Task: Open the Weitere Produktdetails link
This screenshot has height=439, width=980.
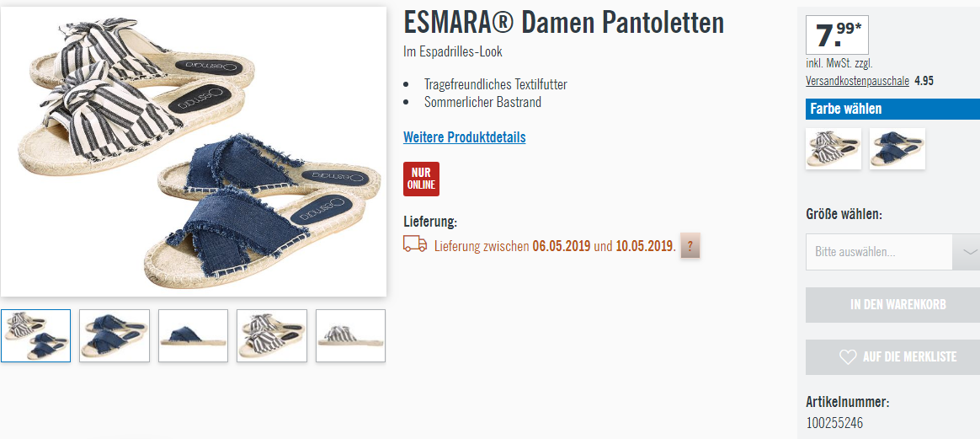Action: 465,137
